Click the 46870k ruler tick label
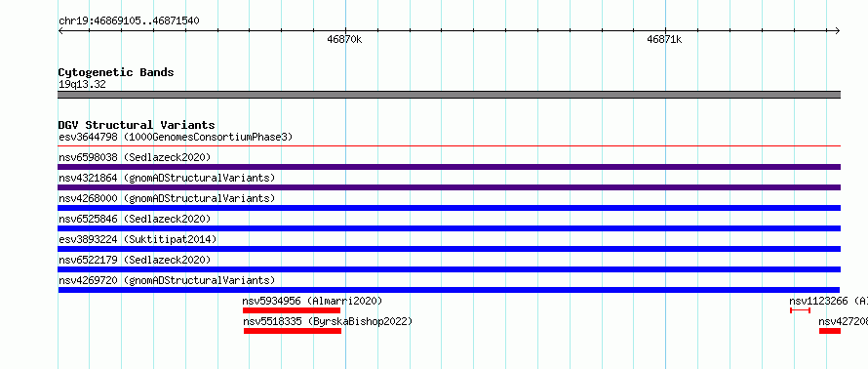 point(344,39)
